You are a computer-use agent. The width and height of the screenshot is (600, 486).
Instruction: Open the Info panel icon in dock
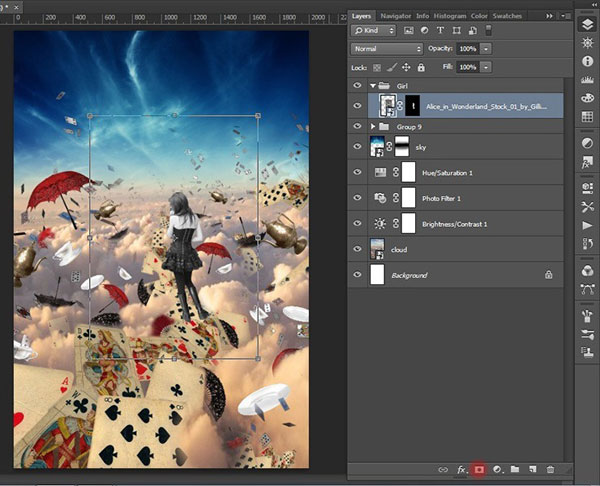(587, 61)
